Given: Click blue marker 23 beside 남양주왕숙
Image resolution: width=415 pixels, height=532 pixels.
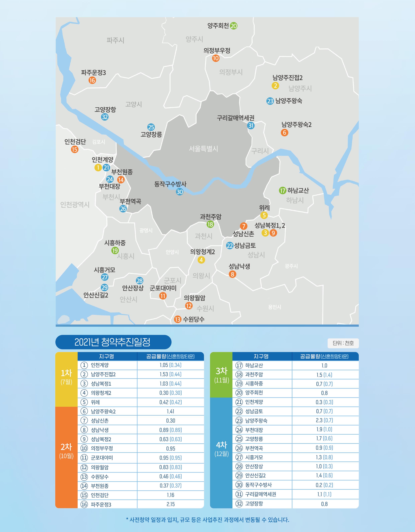Looking at the screenshot, I should [270, 101].
